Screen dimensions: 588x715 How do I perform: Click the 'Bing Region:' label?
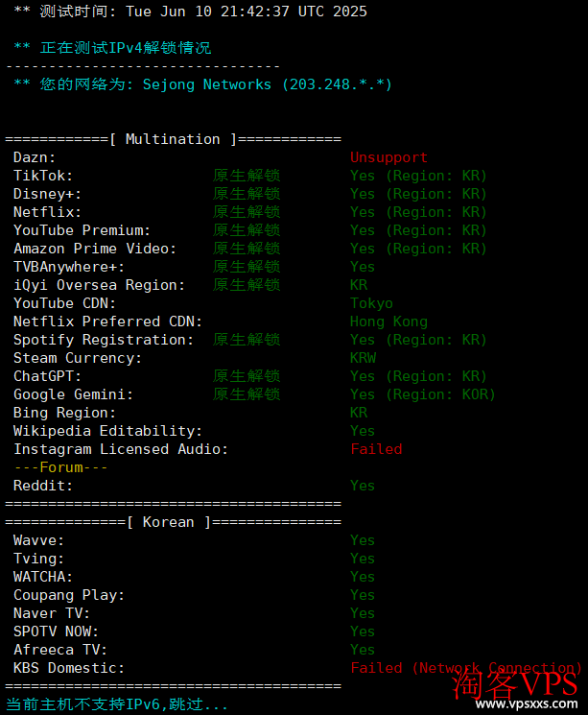click(64, 413)
